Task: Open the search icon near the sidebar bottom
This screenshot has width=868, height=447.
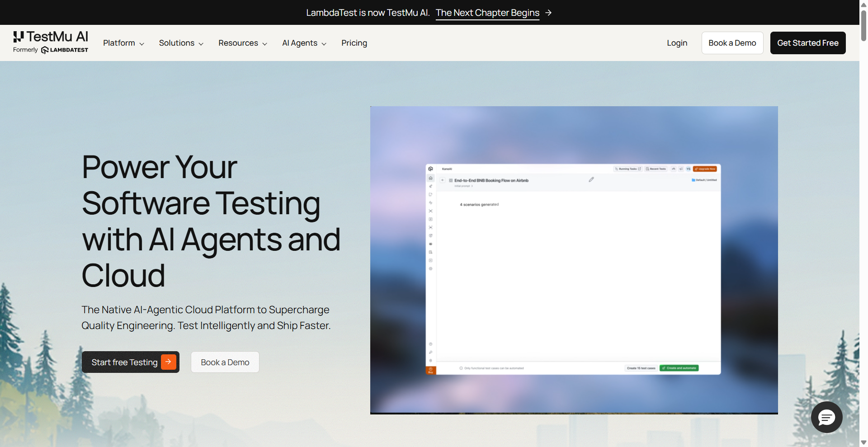Action: (430, 351)
